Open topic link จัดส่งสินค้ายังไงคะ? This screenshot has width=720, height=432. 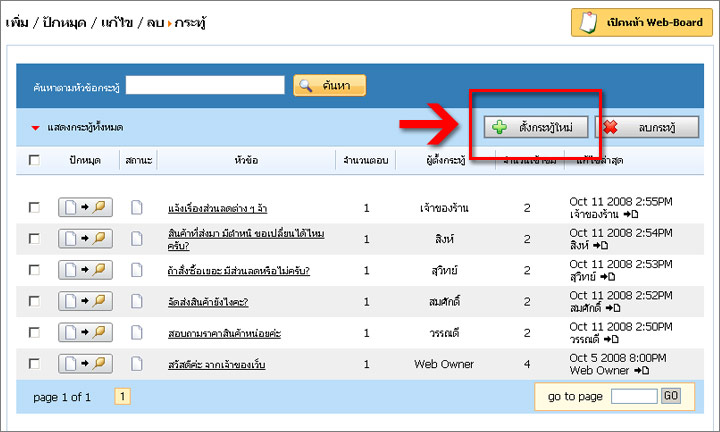coord(208,302)
